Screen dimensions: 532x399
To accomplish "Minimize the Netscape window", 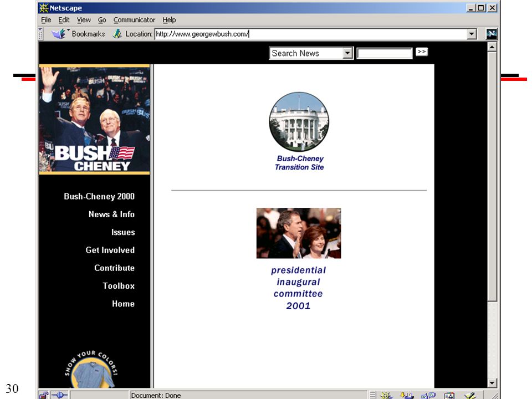I will click(x=470, y=8).
